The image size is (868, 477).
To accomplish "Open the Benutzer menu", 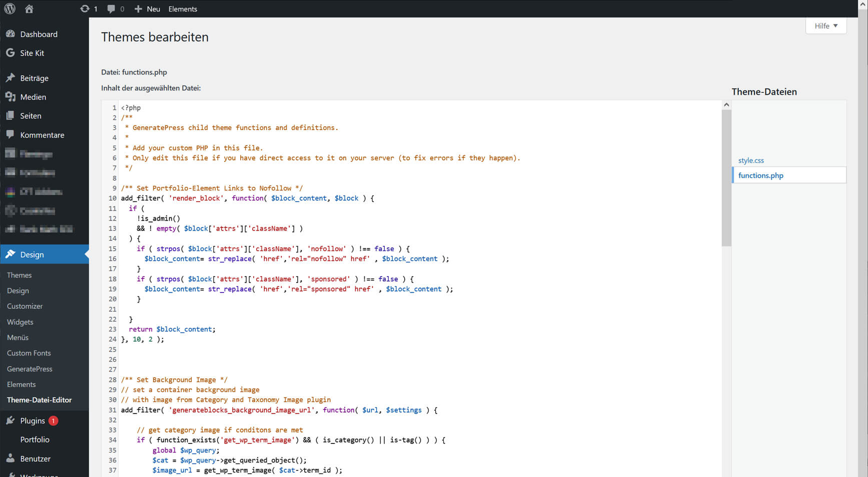I will point(35,458).
